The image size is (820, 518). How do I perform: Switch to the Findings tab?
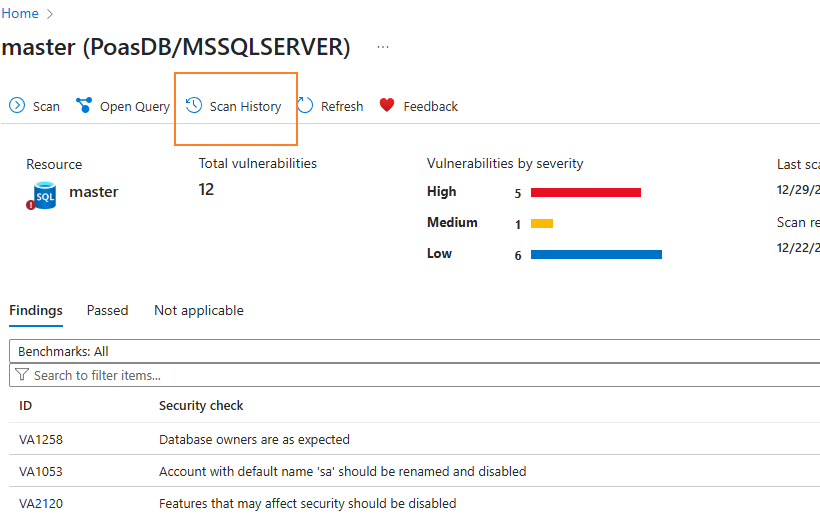point(36,310)
